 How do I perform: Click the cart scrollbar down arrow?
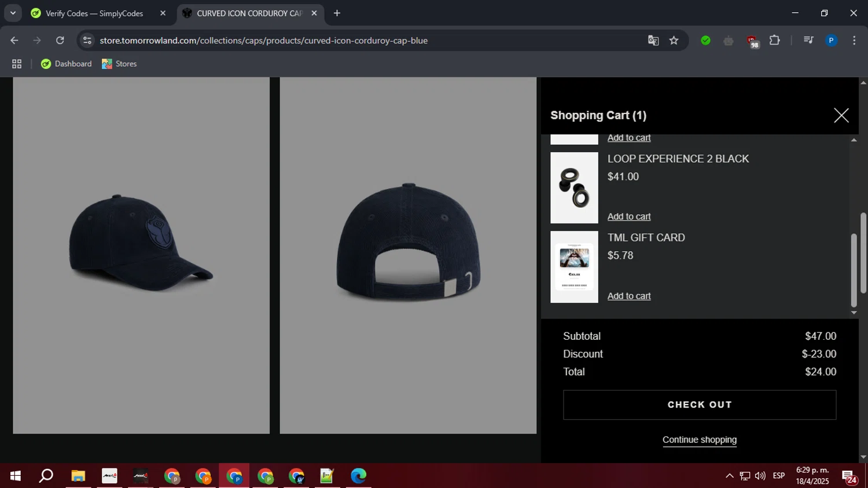854,313
